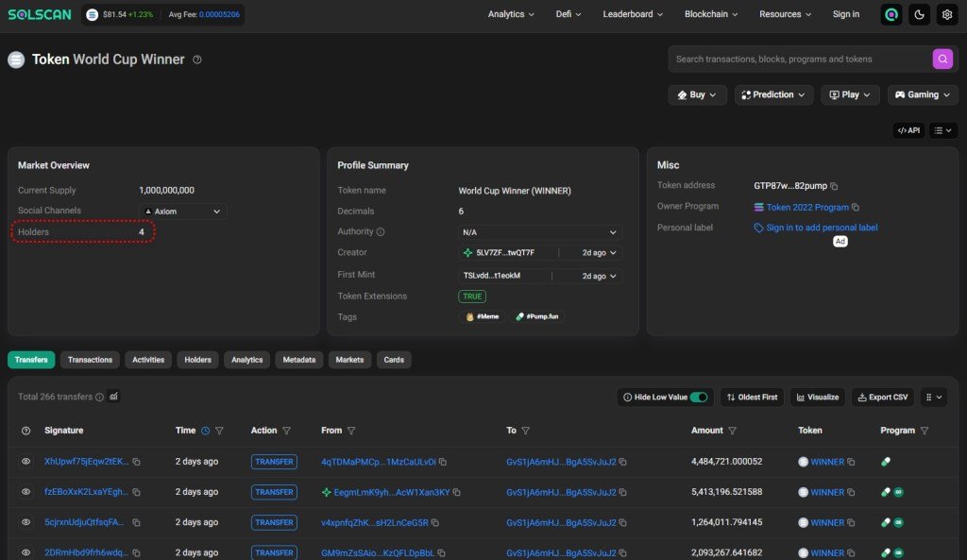Open the Axiom social channels dropdown
Viewport: 967px width, 560px height.
(182, 212)
